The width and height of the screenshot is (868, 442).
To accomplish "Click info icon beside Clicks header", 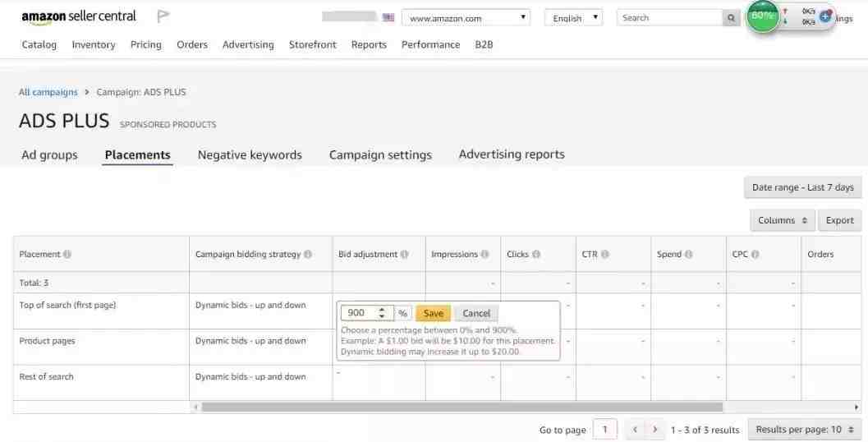I will point(536,254).
